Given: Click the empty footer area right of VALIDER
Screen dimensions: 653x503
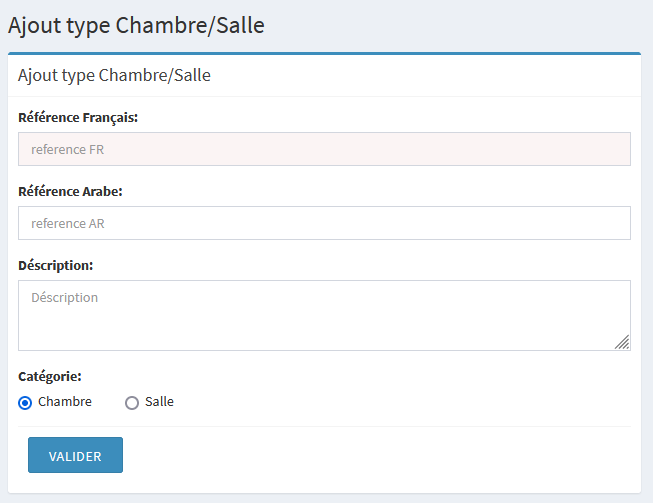Looking at the screenshot, I should 380,455.
